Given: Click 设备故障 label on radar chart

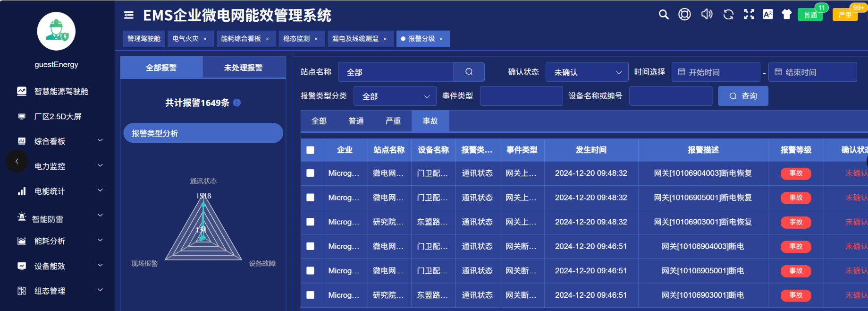Looking at the screenshot, I should pos(262,263).
